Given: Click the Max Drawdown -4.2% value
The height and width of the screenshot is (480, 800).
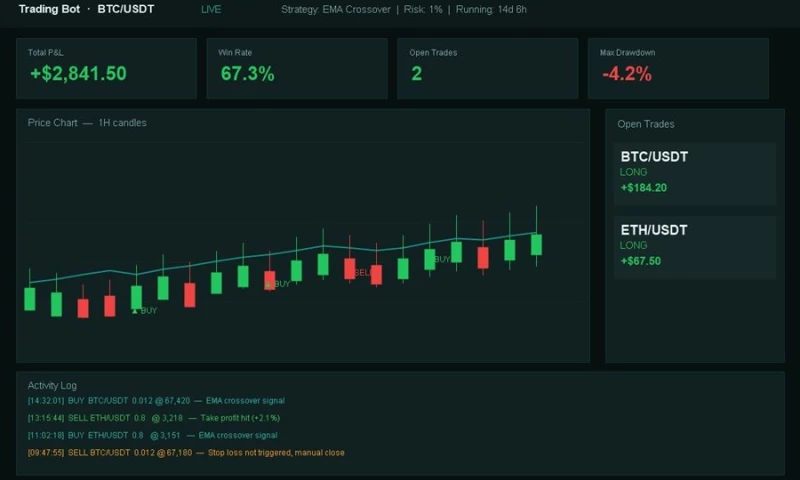Looking at the screenshot, I should [x=627, y=74].
